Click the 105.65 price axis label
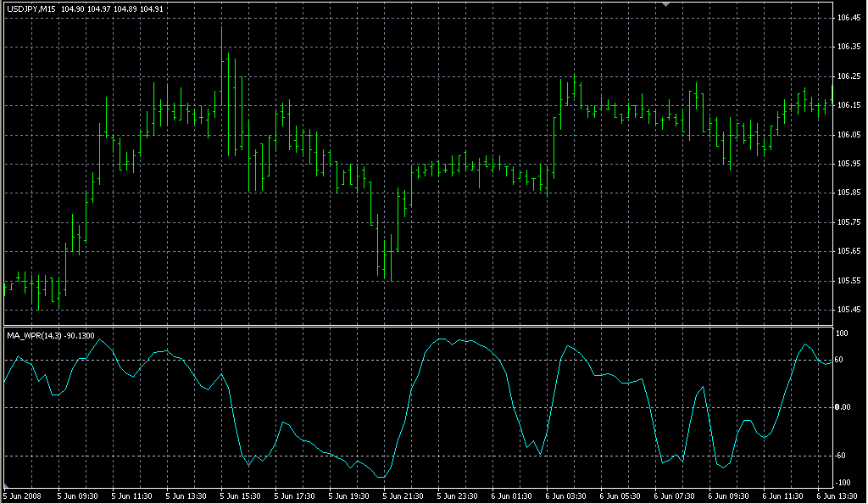The image size is (868, 504). (x=848, y=251)
